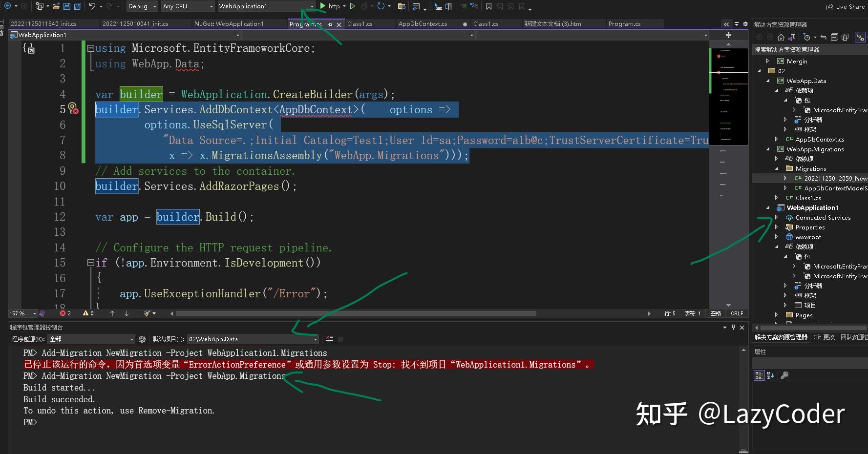This screenshot has height=454, width=868.
Task: Show the hidden tabs overflow chevron
Action: (x=726, y=24)
